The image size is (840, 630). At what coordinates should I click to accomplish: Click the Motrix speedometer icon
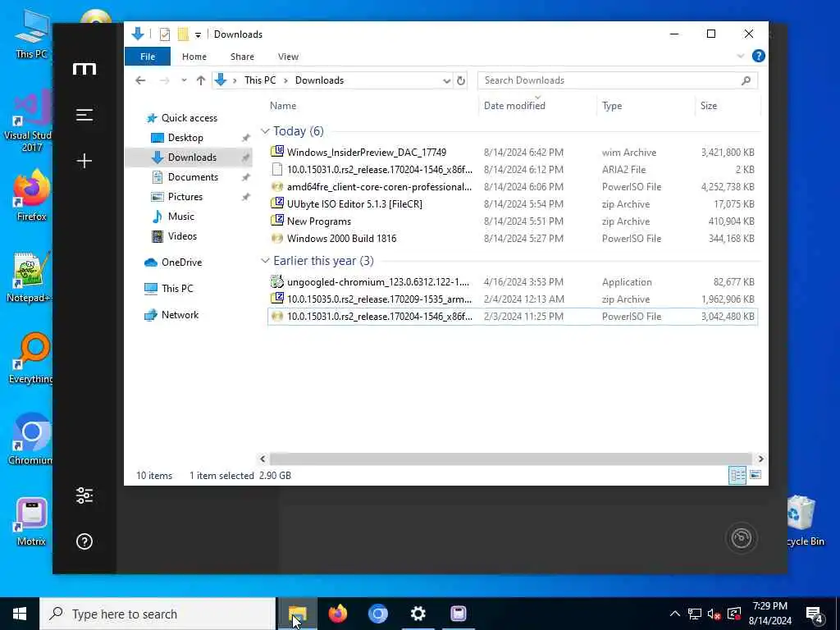coord(742,538)
